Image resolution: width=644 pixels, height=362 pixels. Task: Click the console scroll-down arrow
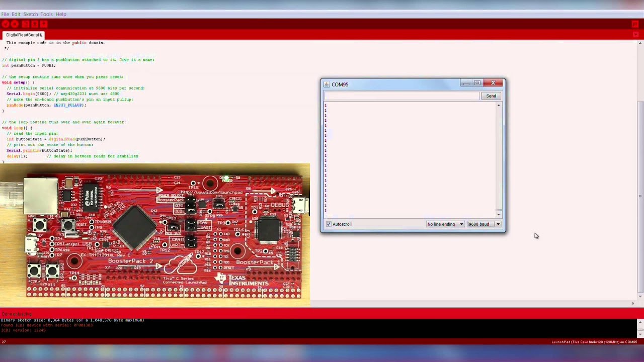640,334
